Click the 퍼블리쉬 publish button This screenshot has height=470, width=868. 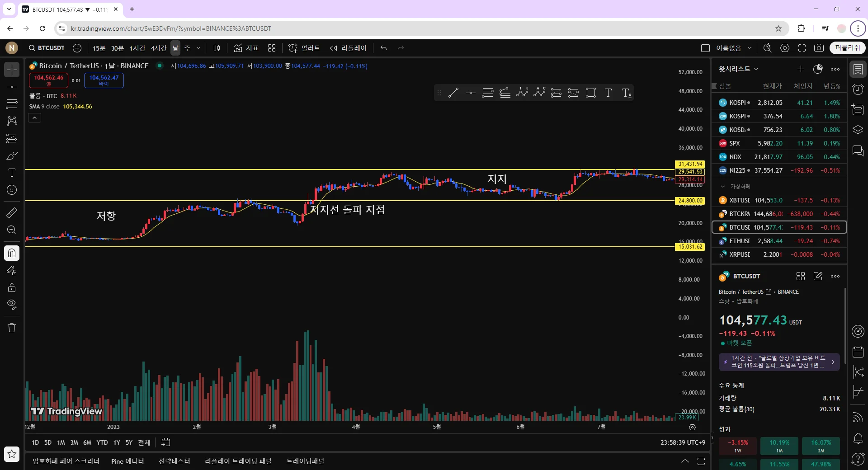pos(848,48)
